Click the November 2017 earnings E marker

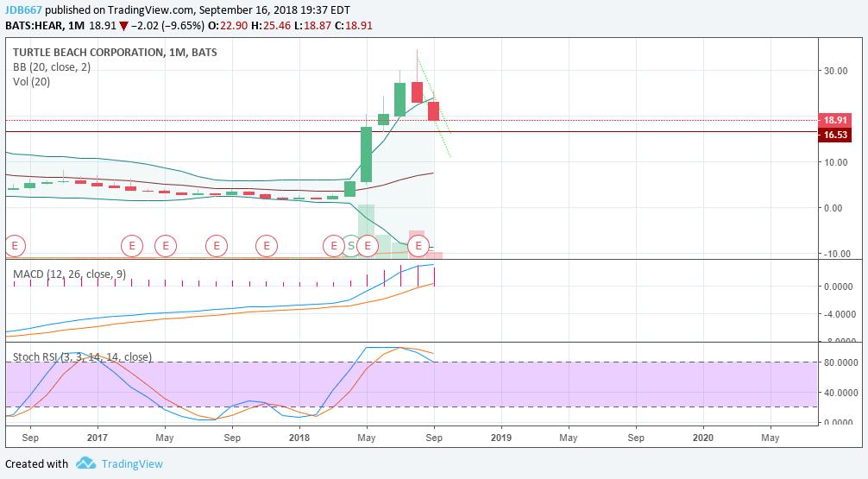pyautogui.click(x=267, y=245)
